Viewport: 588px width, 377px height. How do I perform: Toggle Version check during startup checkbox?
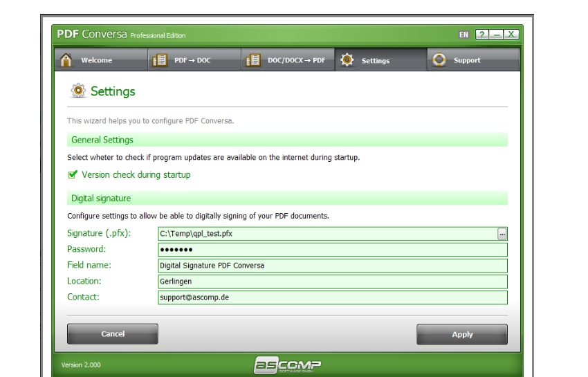[x=73, y=174]
